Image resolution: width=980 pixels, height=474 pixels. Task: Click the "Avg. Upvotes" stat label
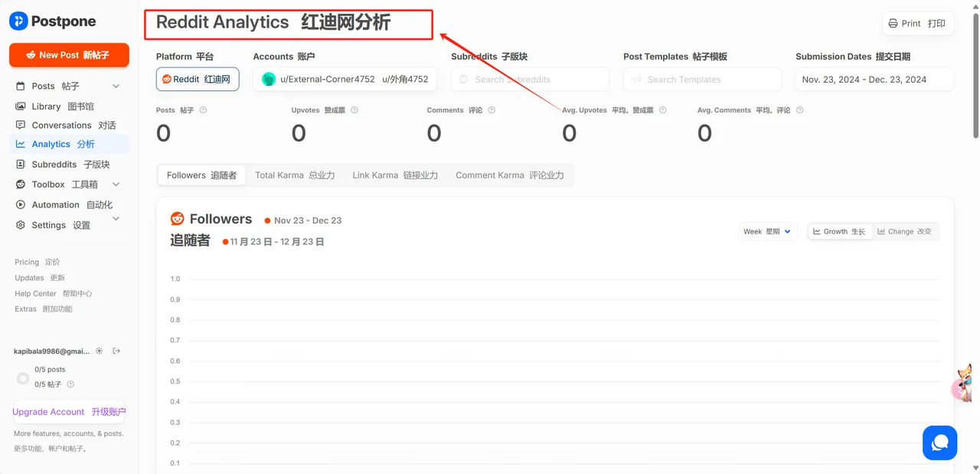pos(584,110)
